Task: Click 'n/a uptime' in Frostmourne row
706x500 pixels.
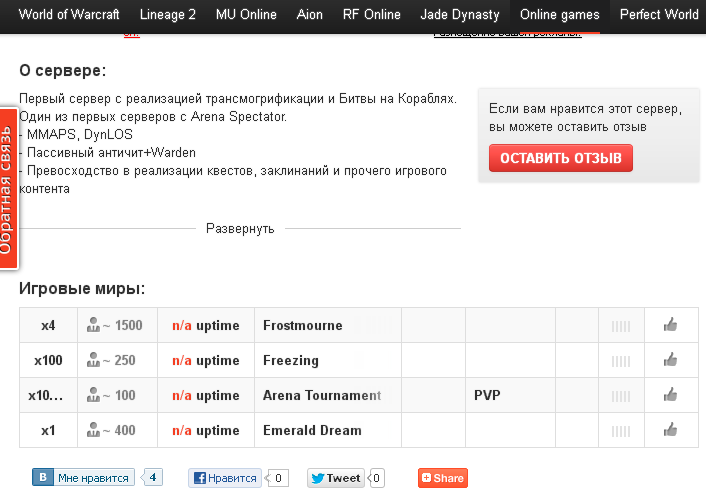Action: click(x=205, y=325)
